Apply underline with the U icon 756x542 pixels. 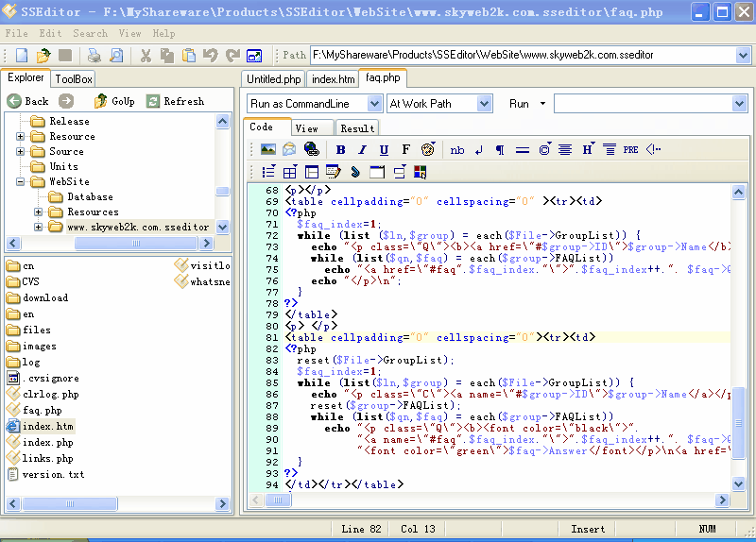pyautogui.click(x=384, y=150)
